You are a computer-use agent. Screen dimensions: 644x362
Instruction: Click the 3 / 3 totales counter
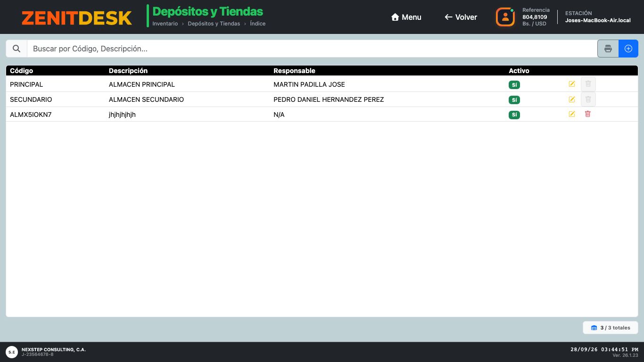point(611,328)
